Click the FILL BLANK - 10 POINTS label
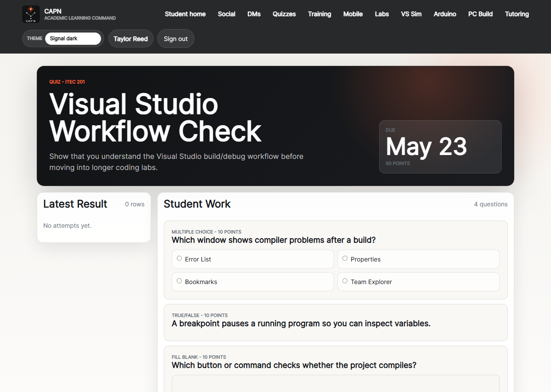The height and width of the screenshot is (392, 551). click(x=199, y=357)
